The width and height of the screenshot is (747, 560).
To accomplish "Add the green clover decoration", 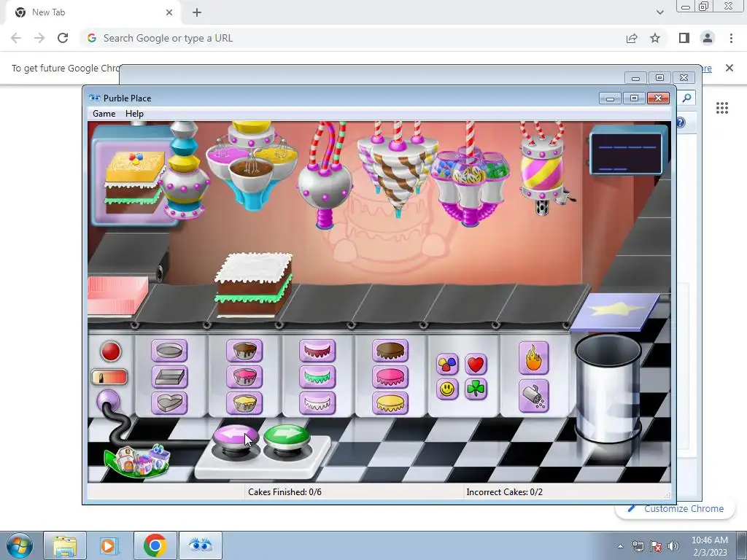I will point(476,389).
